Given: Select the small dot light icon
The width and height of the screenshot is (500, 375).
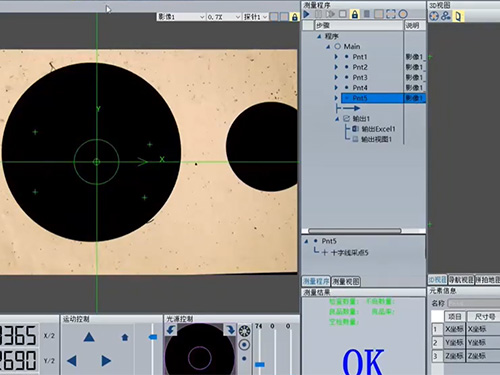Looking at the screenshot, I should click(x=244, y=359).
